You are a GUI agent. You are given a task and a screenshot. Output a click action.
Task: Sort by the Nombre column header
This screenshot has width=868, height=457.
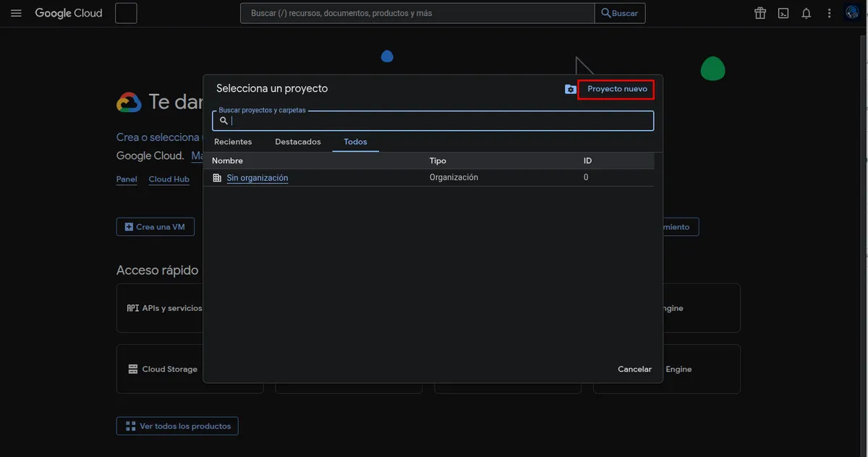227,161
